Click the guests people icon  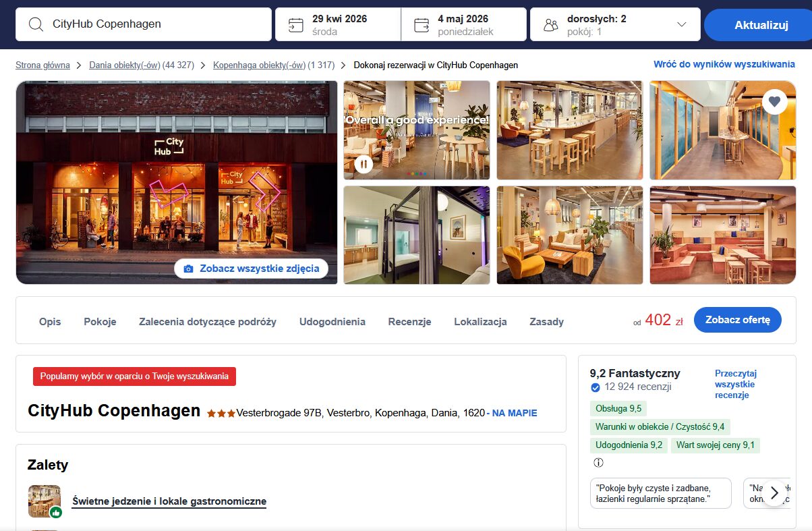551,25
